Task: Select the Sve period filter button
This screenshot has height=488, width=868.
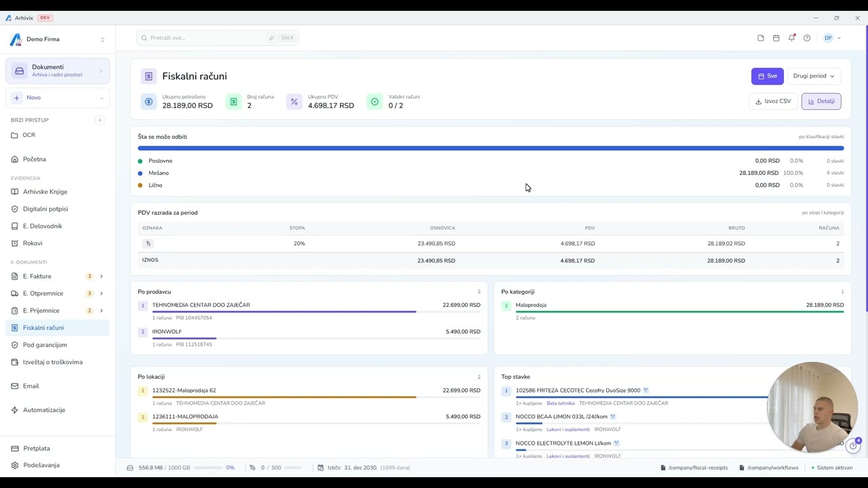Action: (768, 76)
